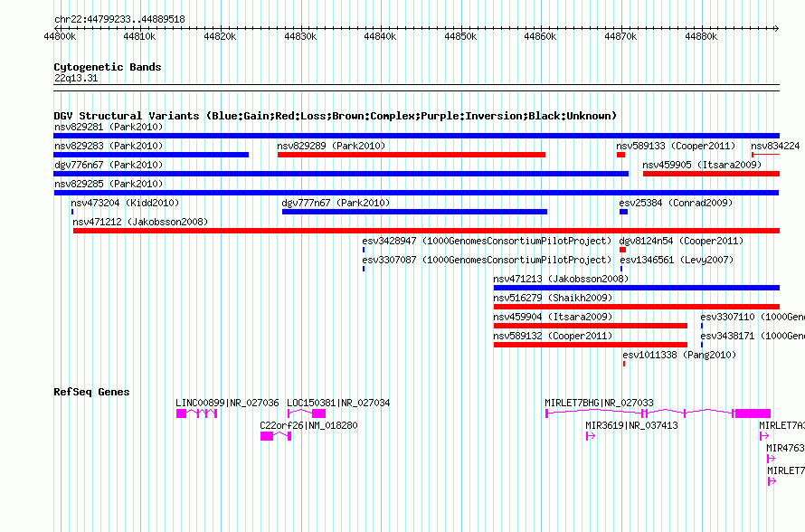Open the MIRLET7BHG|NR_027033 gene label

click(599, 404)
